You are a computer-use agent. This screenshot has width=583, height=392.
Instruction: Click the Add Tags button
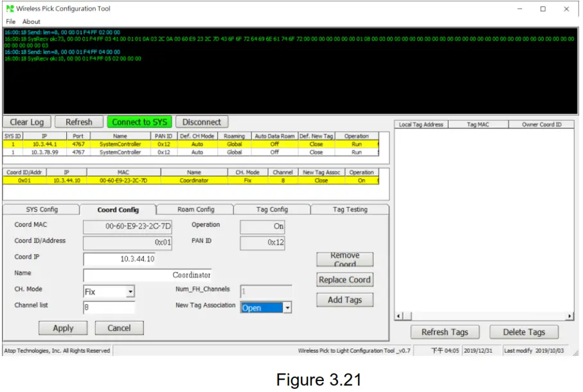tap(345, 300)
